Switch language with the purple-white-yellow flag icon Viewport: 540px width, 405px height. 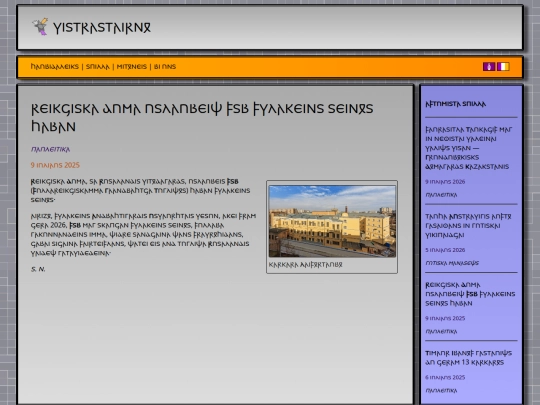503,66
